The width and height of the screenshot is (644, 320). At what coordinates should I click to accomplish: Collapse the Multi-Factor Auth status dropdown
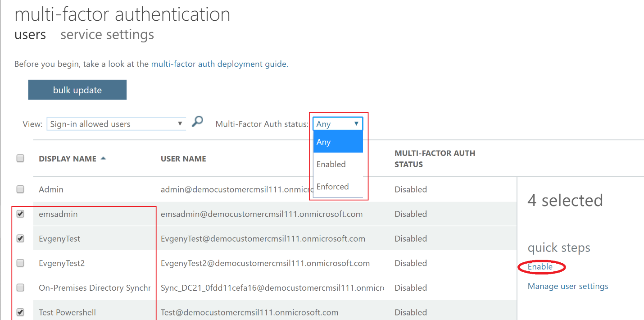click(338, 123)
